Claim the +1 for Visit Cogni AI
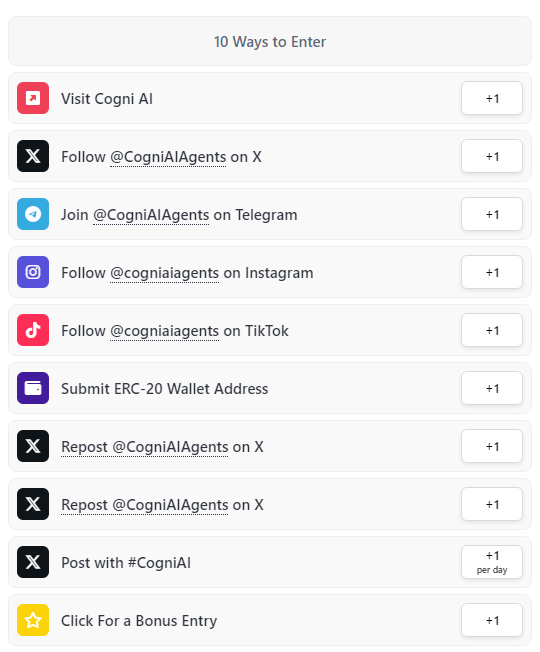Screen dimensions: 540x652 tap(492, 98)
